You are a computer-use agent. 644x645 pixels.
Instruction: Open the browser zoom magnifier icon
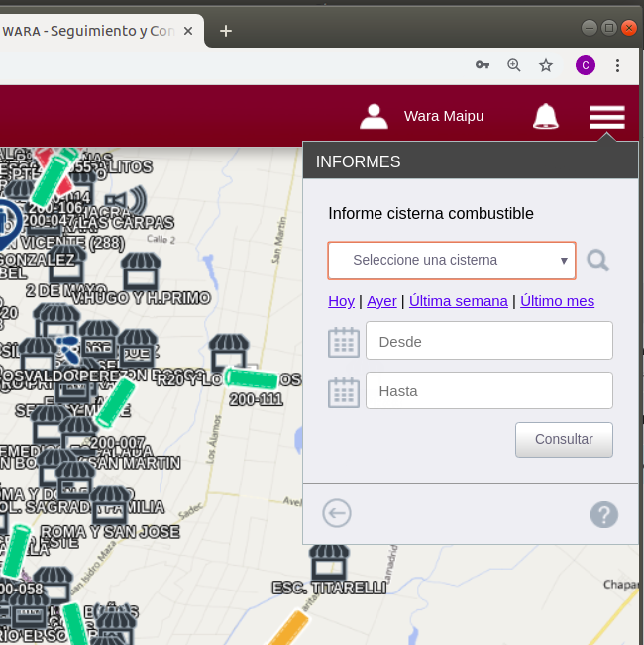(x=514, y=65)
